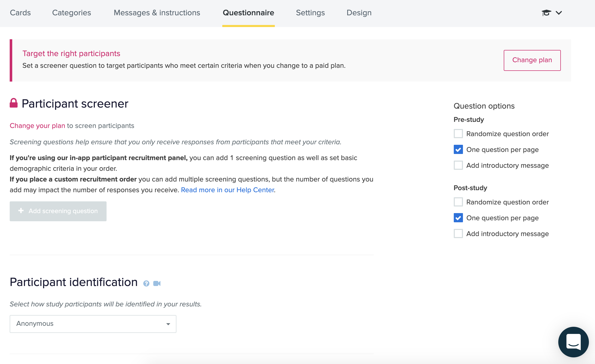Open the Design tab

pos(359,12)
